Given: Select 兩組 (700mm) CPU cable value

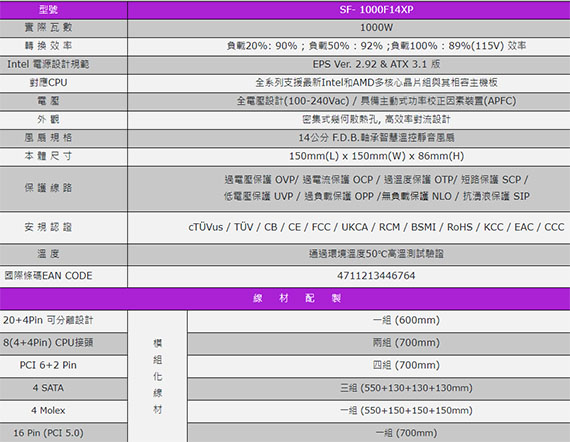Looking at the screenshot, I should coord(406,342).
